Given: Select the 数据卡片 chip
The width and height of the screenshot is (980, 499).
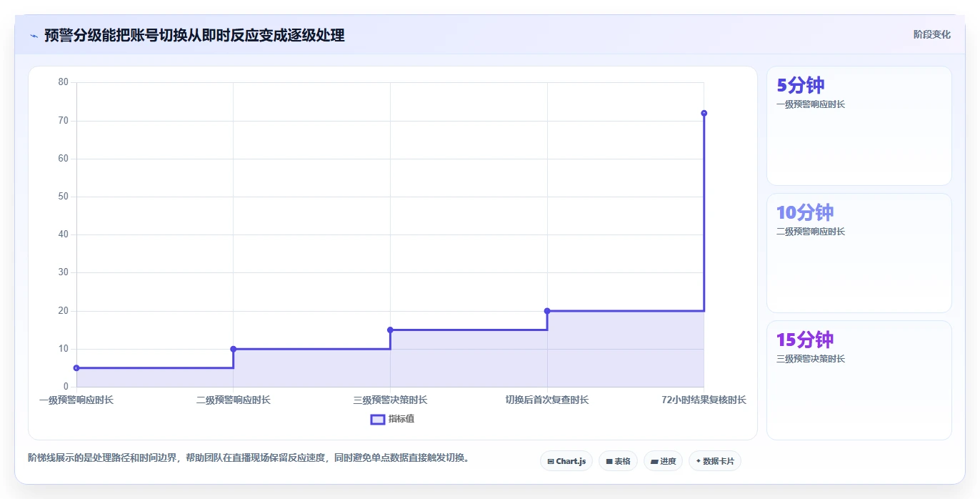Looking at the screenshot, I should (715, 461).
